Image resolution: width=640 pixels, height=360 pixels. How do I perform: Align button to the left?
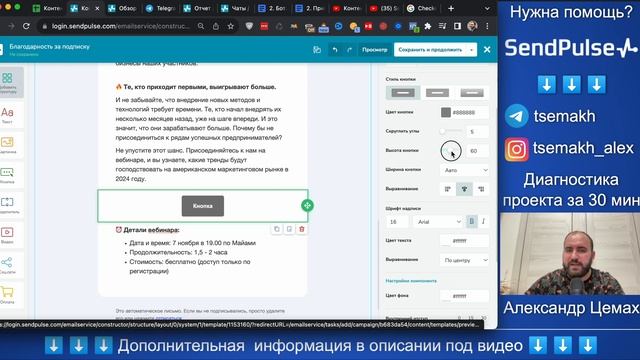(x=448, y=189)
